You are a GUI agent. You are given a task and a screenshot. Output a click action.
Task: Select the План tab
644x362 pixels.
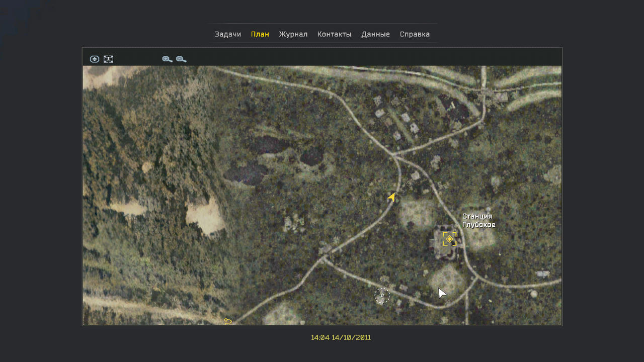tap(260, 34)
